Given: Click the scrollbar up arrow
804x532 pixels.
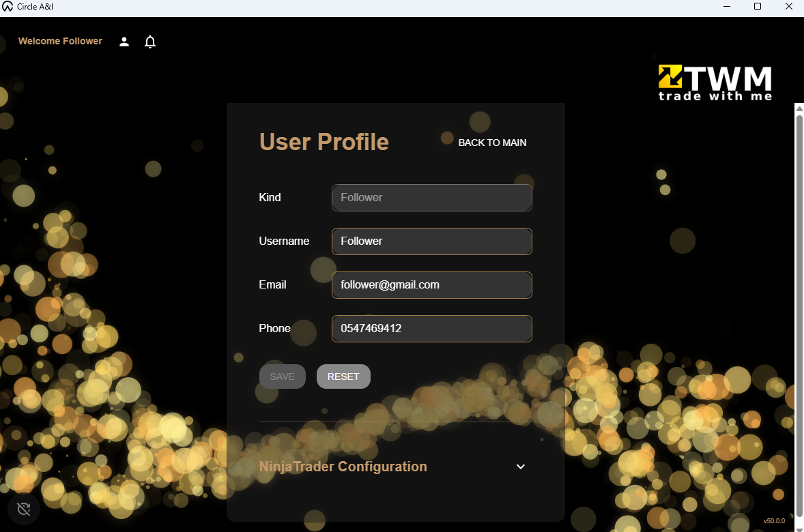Looking at the screenshot, I should coord(798,107).
